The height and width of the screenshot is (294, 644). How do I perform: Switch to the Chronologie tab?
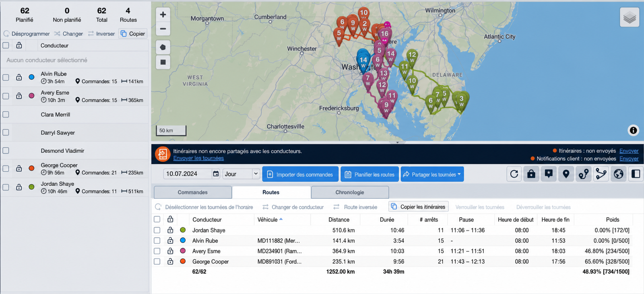click(x=350, y=192)
